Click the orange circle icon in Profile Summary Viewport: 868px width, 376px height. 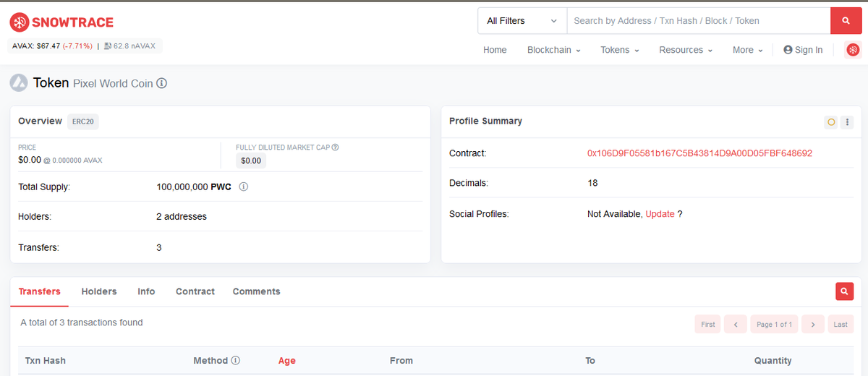(x=831, y=122)
